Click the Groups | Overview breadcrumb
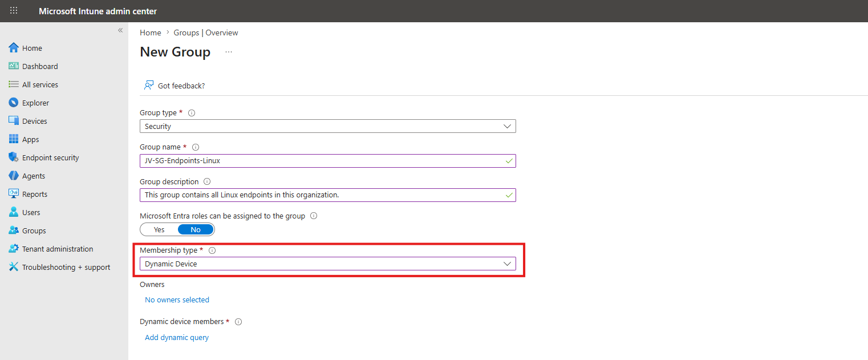This screenshot has height=360, width=868. coord(206,33)
